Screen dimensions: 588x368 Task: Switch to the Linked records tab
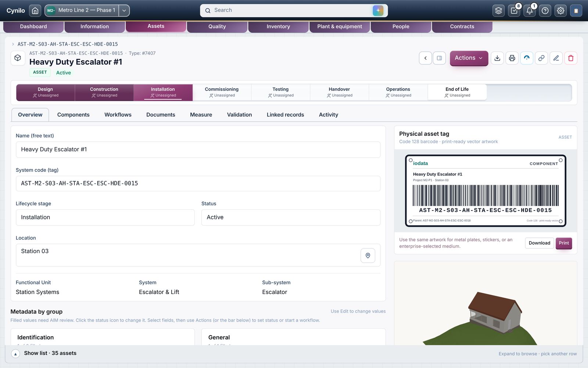coord(286,115)
